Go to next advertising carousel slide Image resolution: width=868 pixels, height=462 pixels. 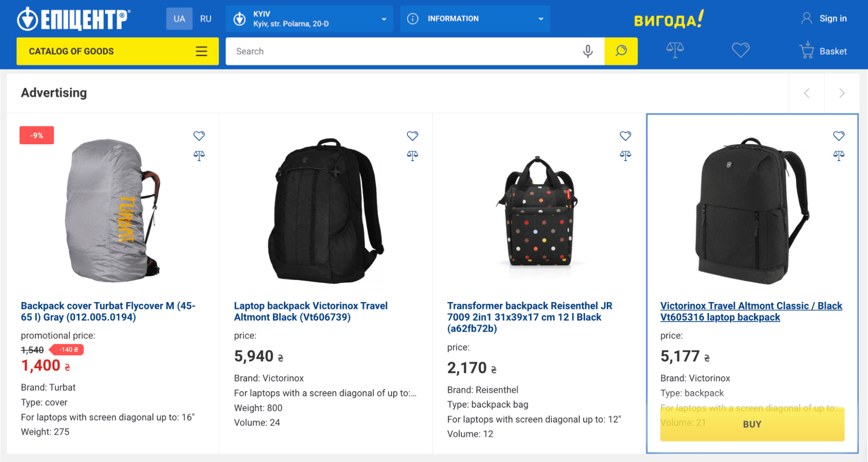click(x=842, y=93)
